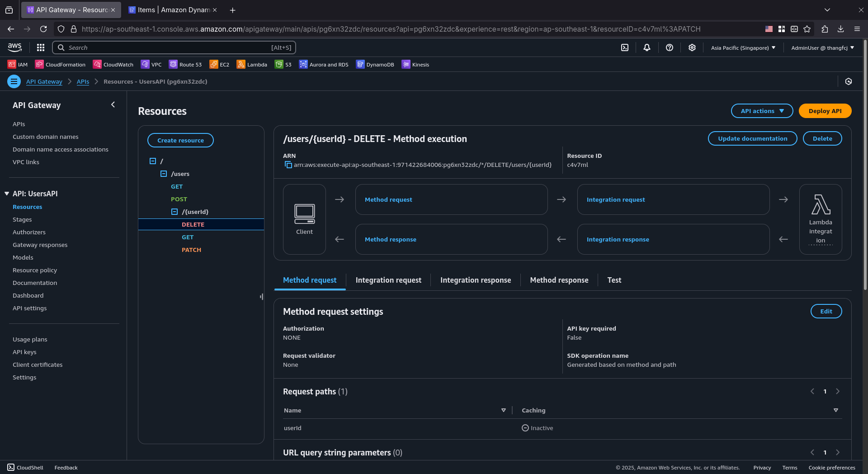Click the Create resource button
This screenshot has height=474, width=868.
(180, 140)
